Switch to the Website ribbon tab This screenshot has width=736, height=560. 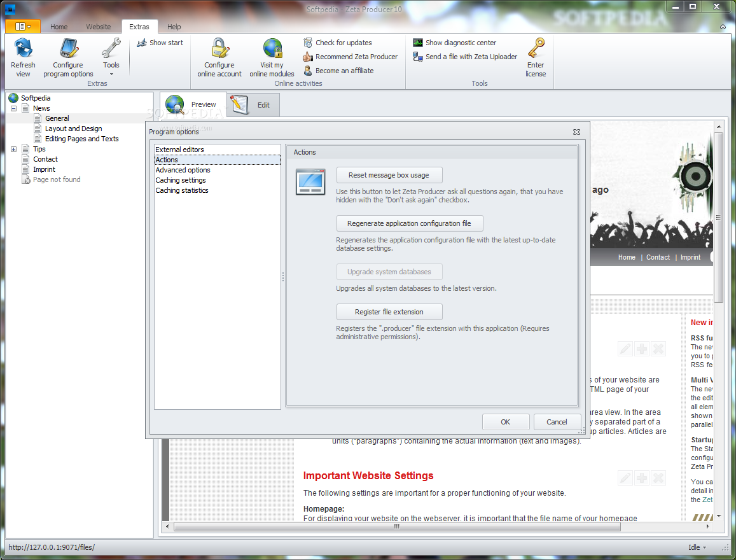[99, 27]
